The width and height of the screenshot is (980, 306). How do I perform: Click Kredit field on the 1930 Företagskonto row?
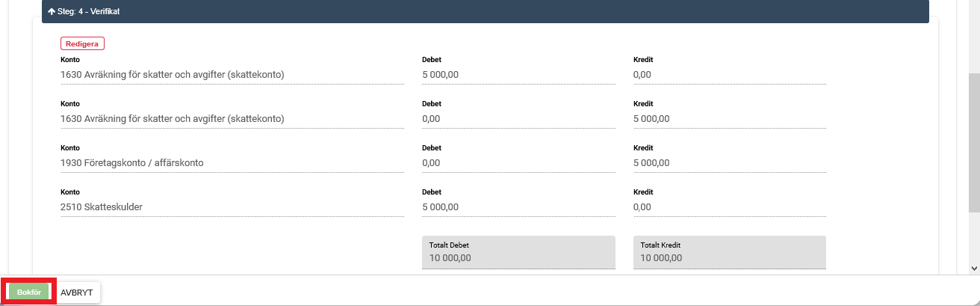pos(729,163)
